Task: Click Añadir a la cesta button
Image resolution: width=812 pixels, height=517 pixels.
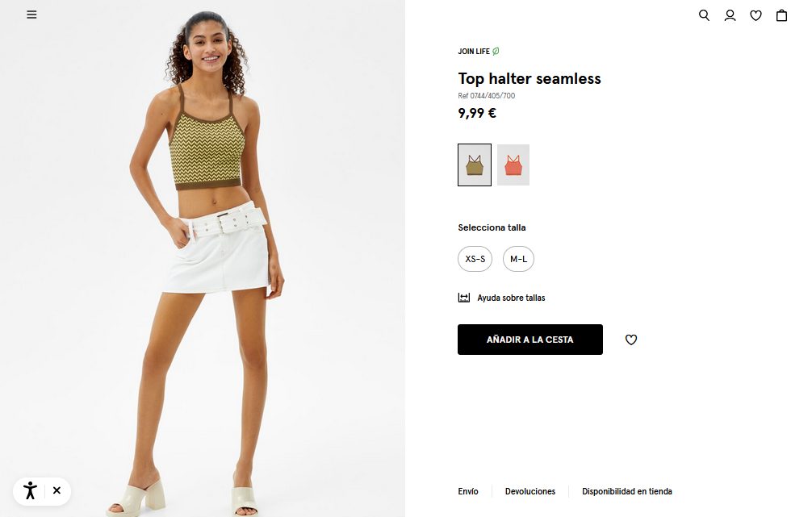Action: point(529,340)
